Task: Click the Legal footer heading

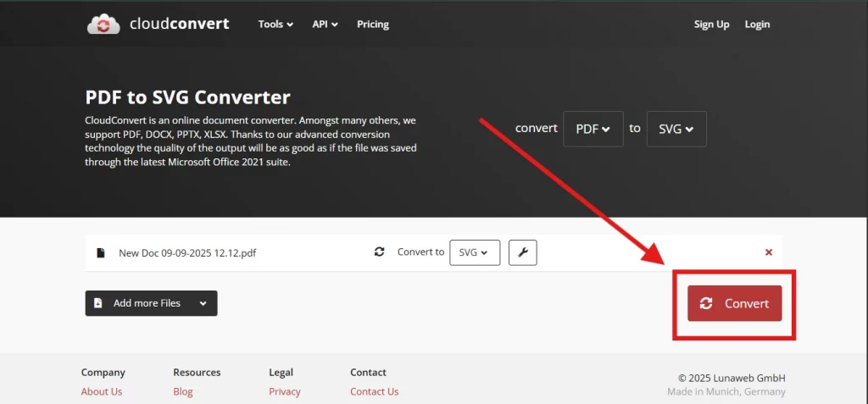Action: click(x=281, y=373)
